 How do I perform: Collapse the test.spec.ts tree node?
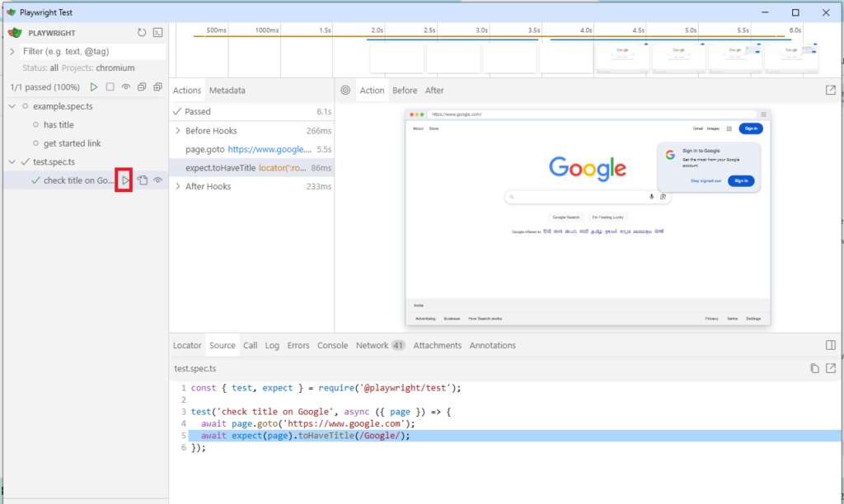click(x=12, y=162)
